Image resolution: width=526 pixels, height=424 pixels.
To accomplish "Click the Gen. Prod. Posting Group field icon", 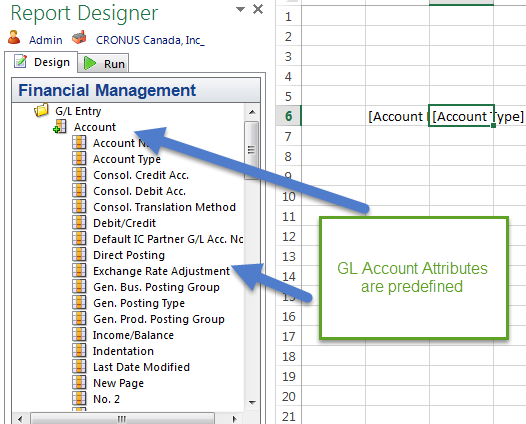I will tap(79, 318).
